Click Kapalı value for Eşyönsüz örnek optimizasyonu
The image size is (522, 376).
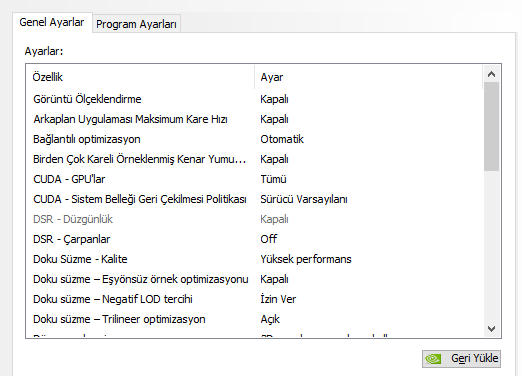coord(274,279)
